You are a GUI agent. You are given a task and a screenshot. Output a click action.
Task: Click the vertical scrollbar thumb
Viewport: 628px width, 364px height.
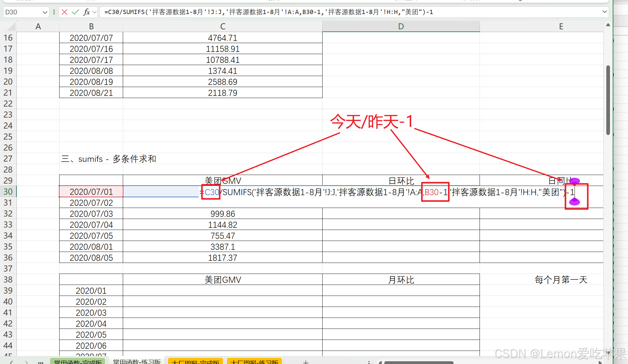(608, 100)
